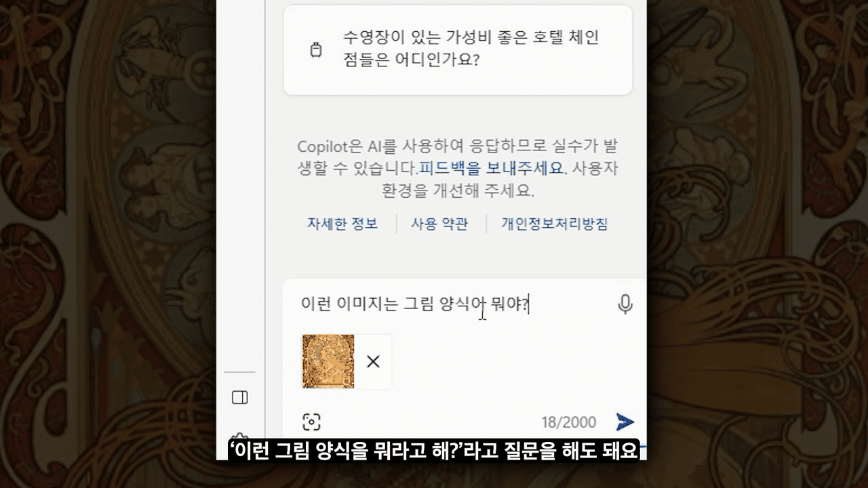Remove the attached image with the X
This screenshot has height=488, width=868.
[373, 362]
